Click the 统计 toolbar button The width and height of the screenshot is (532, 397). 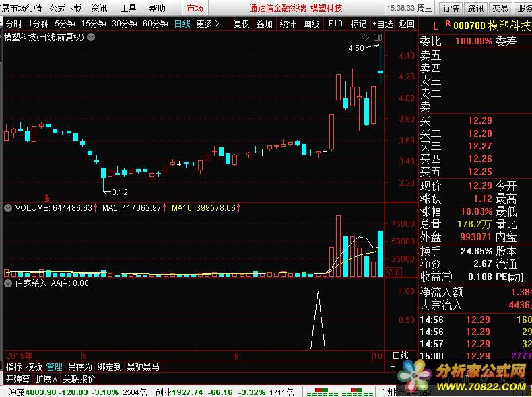click(x=288, y=24)
